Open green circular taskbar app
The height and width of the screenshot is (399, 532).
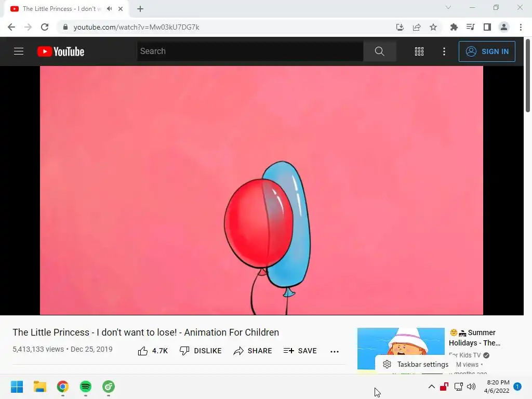[x=109, y=387]
